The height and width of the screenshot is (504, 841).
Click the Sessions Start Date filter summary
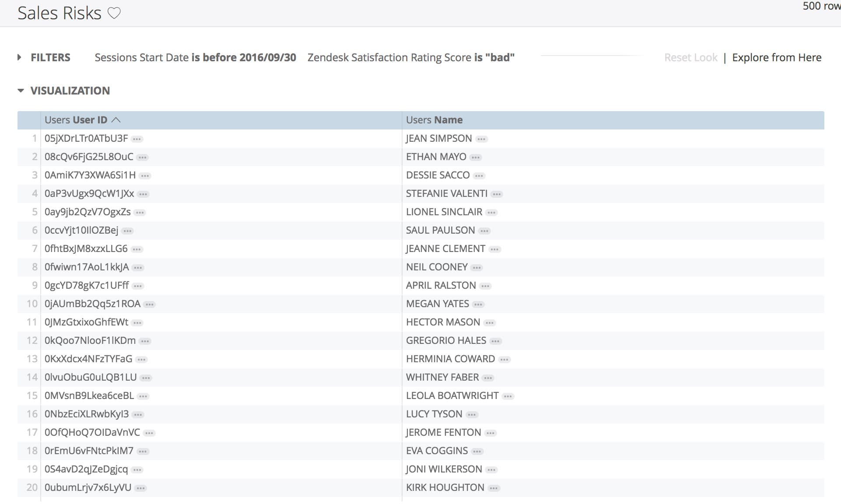pyautogui.click(x=195, y=57)
